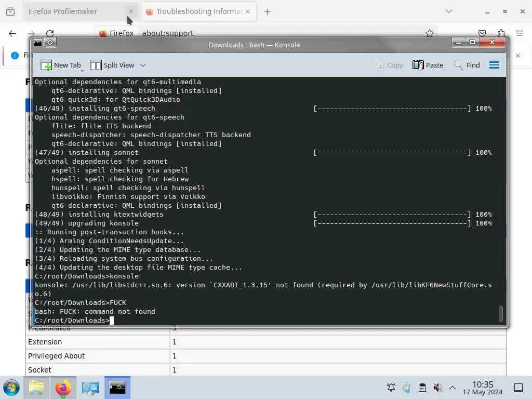Click the 'bash: FUCK: command not found' line
This screenshot has width=532, height=399.
(95, 312)
